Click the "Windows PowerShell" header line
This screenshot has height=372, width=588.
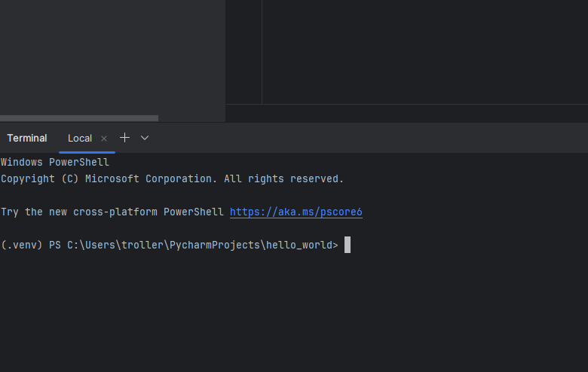(55, 162)
